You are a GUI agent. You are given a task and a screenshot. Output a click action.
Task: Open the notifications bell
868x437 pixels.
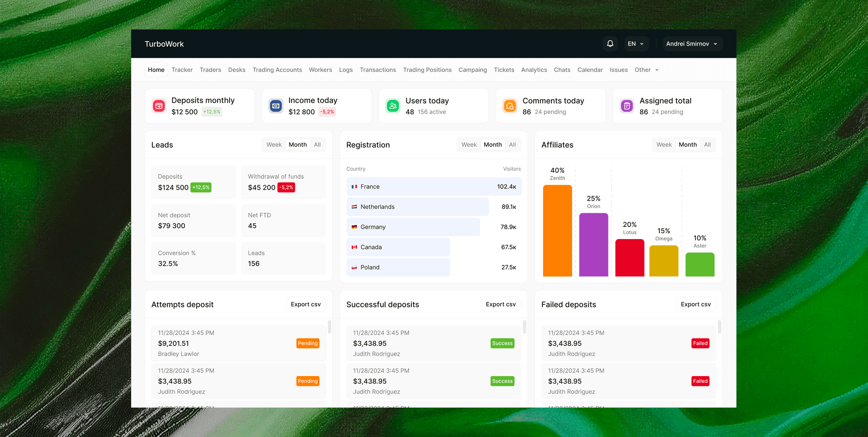[610, 44]
